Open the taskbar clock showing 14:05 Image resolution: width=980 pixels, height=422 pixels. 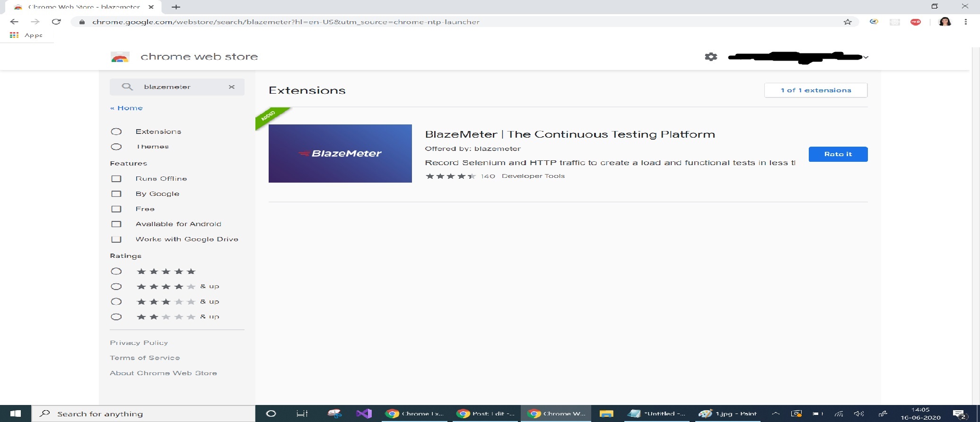point(920,413)
